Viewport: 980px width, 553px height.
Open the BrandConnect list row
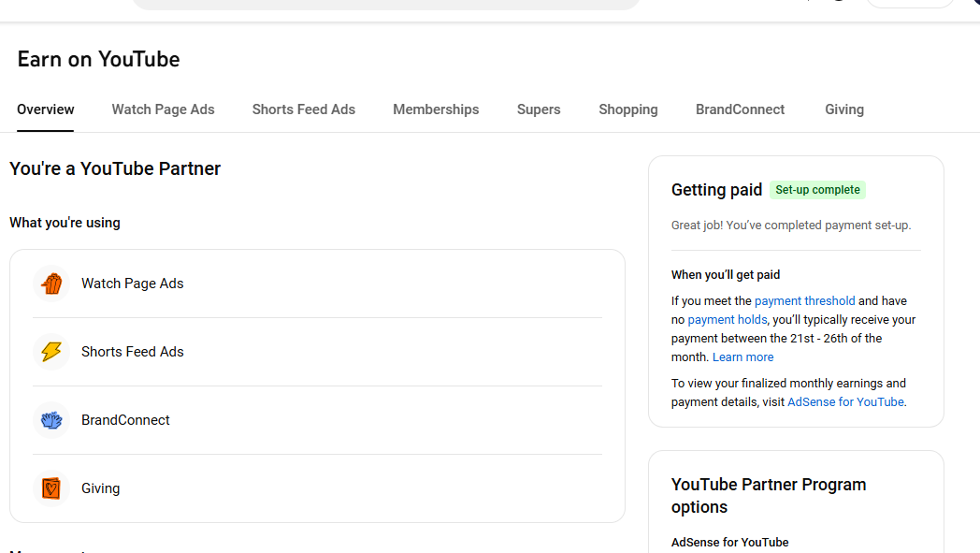click(x=318, y=420)
